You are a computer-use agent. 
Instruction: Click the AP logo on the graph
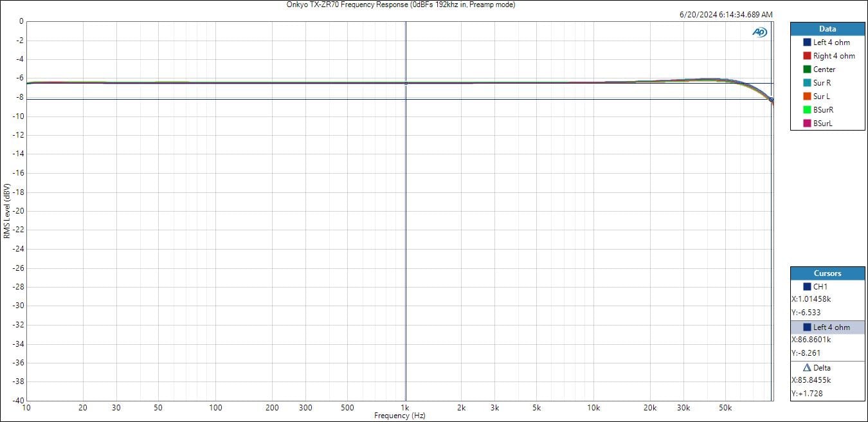760,32
